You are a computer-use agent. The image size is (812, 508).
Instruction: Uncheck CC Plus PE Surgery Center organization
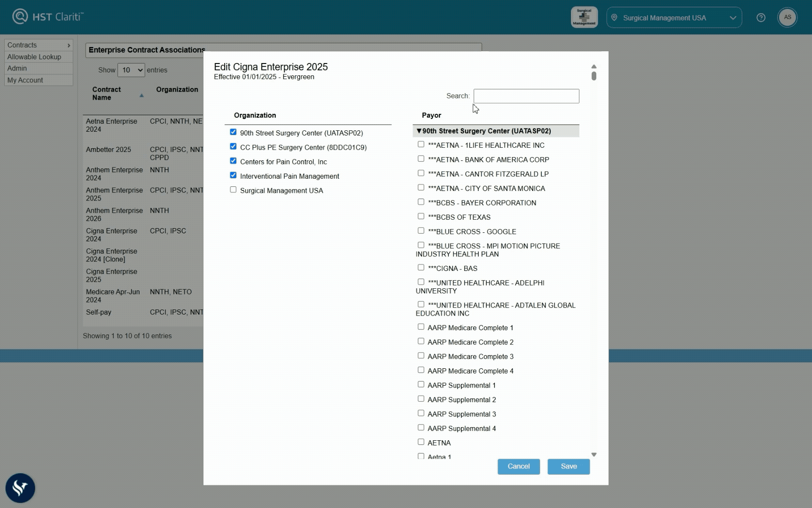[x=233, y=147]
